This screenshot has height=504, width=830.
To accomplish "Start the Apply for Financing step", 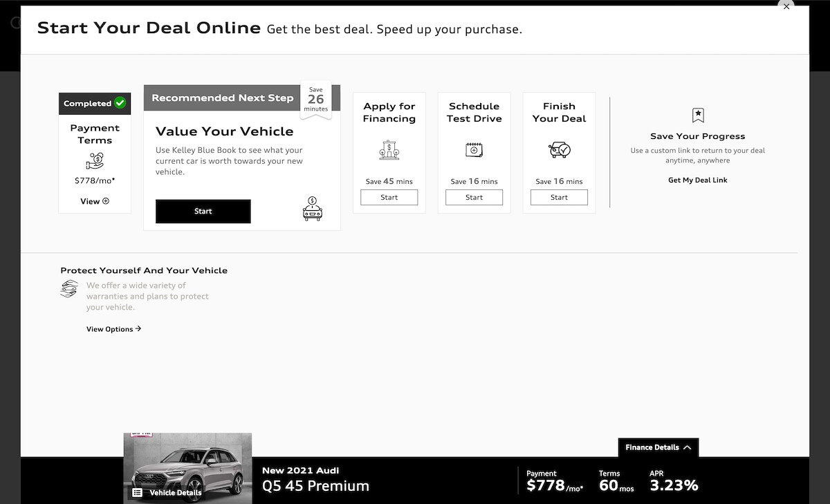I will pos(389,198).
